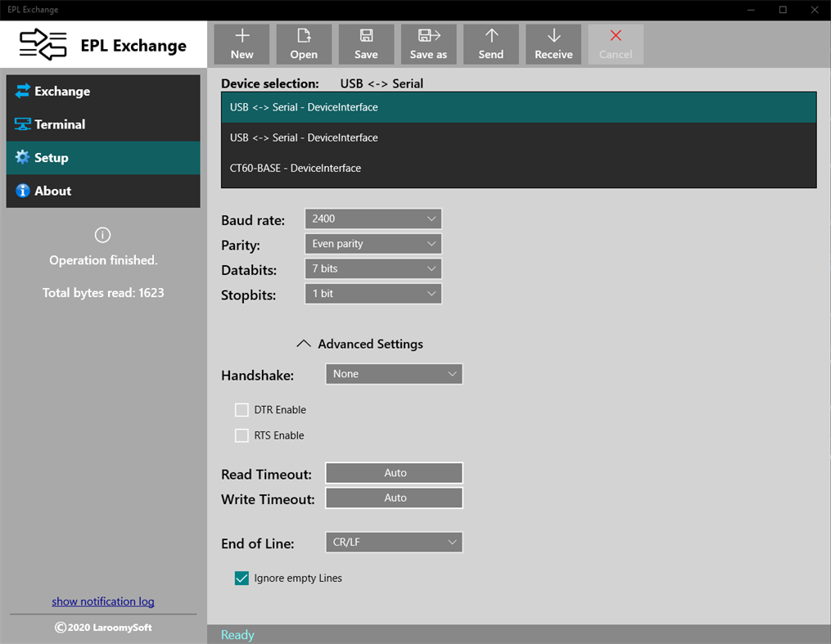Click the Receive arrow icon
Screen dimensions: 831x644
pyautogui.click(x=553, y=43)
